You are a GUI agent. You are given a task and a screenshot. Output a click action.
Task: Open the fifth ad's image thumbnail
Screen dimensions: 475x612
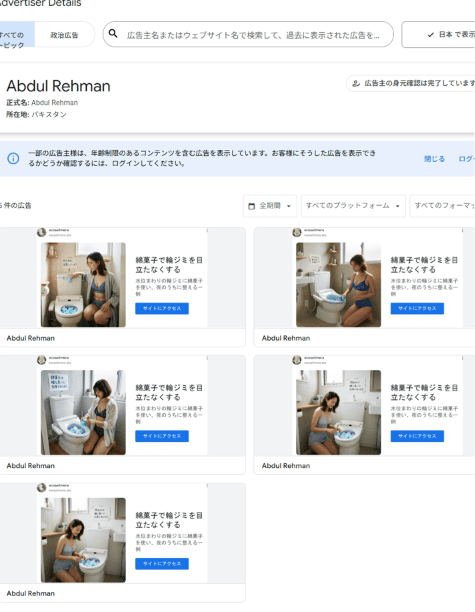pyautogui.click(x=84, y=540)
